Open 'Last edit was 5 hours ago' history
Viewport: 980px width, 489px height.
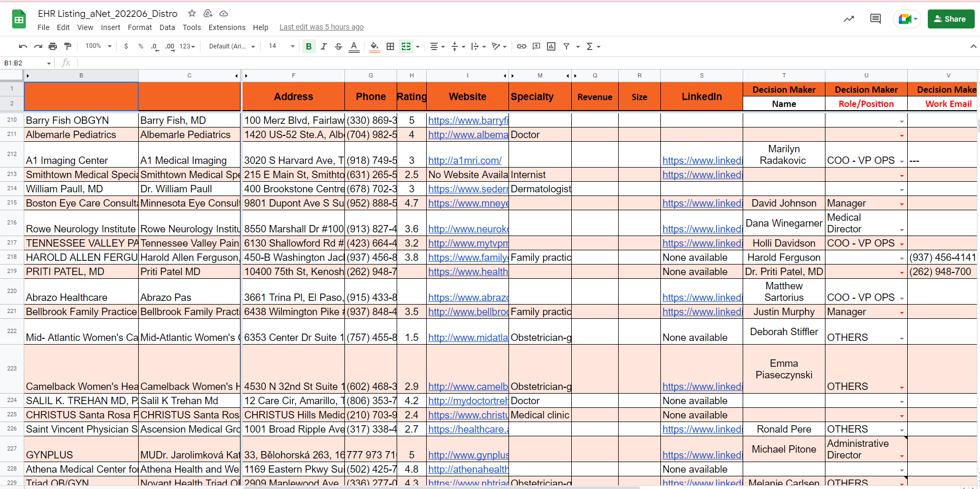tap(321, 27)
